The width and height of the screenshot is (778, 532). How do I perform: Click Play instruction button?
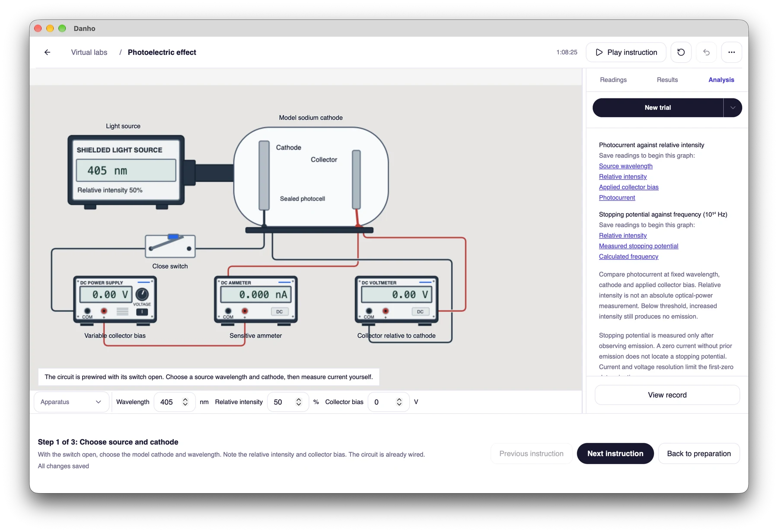(x=626, y=52)
